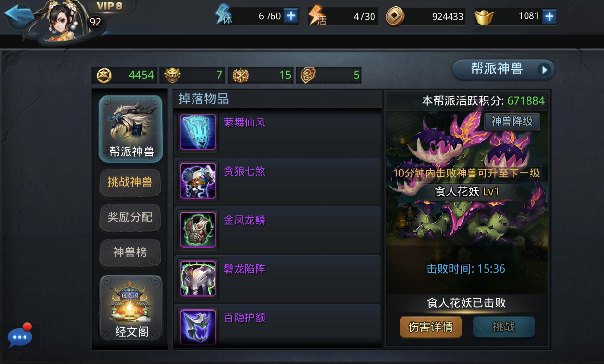This screenshot has height=364, width=604.
Task: Select the 萦舞仙风 item icon
Action: (198, 132)
